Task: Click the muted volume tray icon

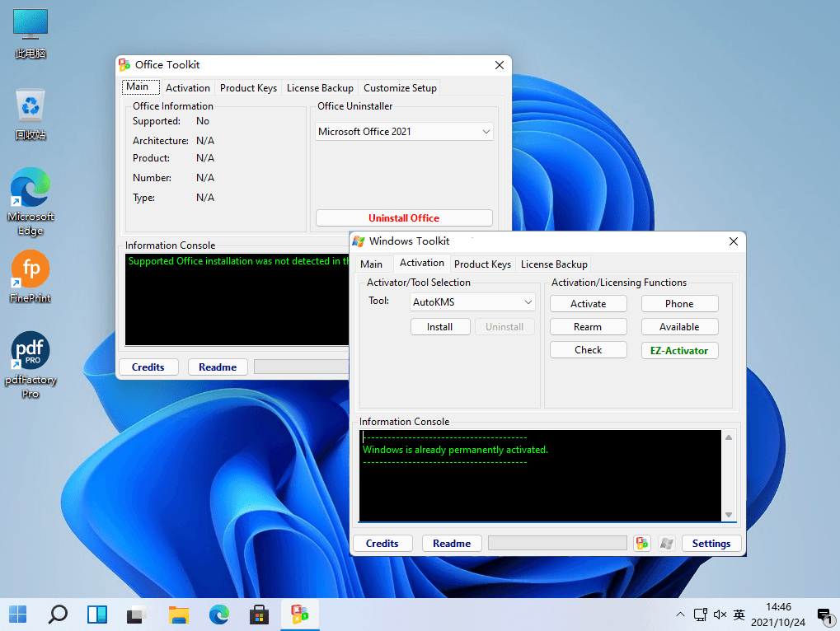Action: point(720,615)
